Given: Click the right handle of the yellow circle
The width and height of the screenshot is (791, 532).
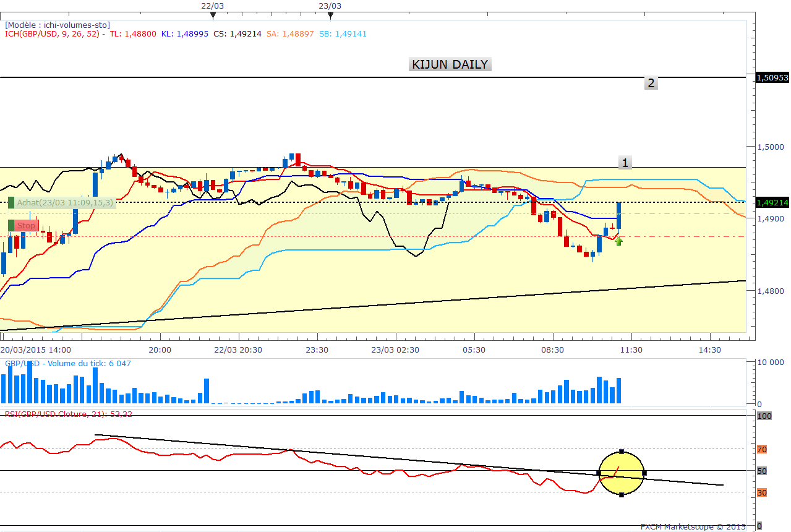Looking at the screenshot, I should tap(644, 473).
